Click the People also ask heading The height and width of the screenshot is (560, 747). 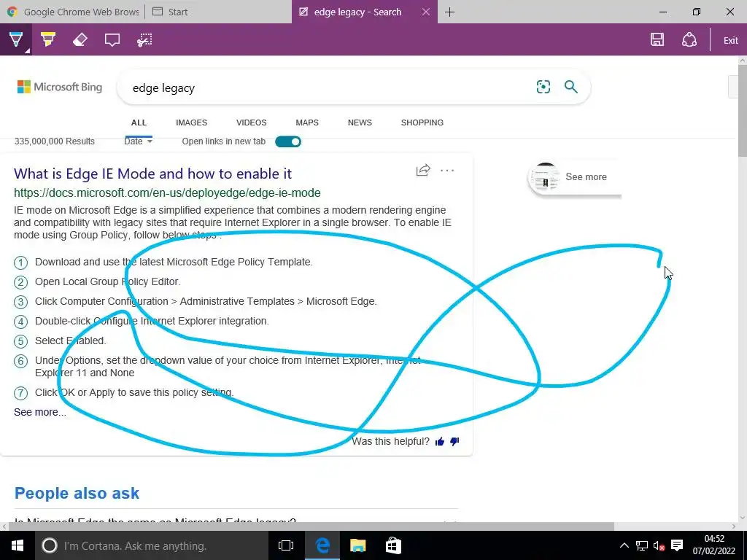pyautogui.click(x=77, y=494)
